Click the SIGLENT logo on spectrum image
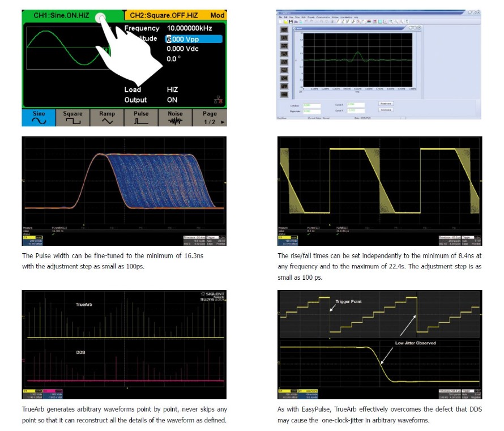 point(213,294)
